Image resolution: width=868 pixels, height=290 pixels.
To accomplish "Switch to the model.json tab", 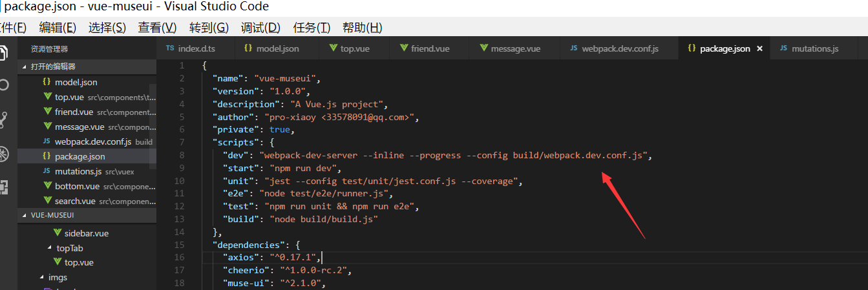I will (277, 48).
